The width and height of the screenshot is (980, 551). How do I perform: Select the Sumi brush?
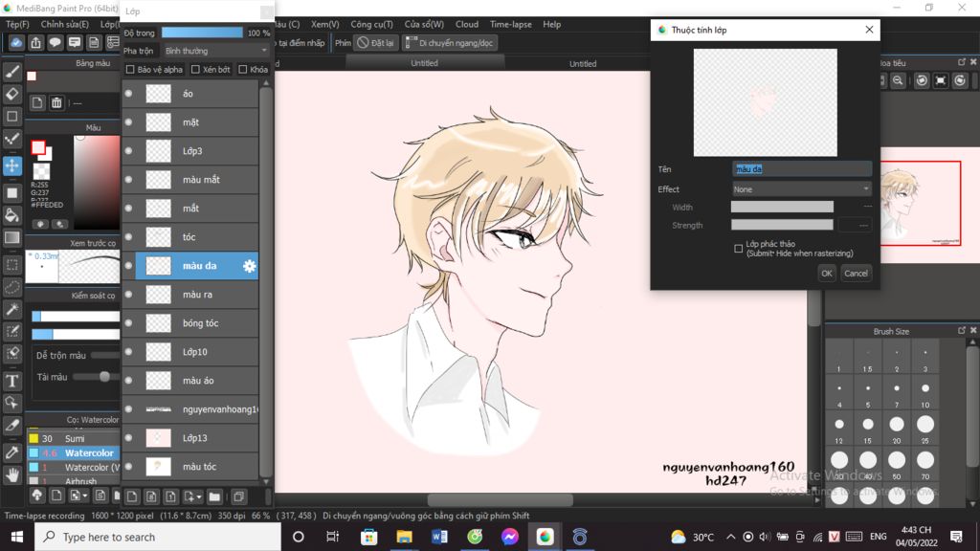(74, 438)
